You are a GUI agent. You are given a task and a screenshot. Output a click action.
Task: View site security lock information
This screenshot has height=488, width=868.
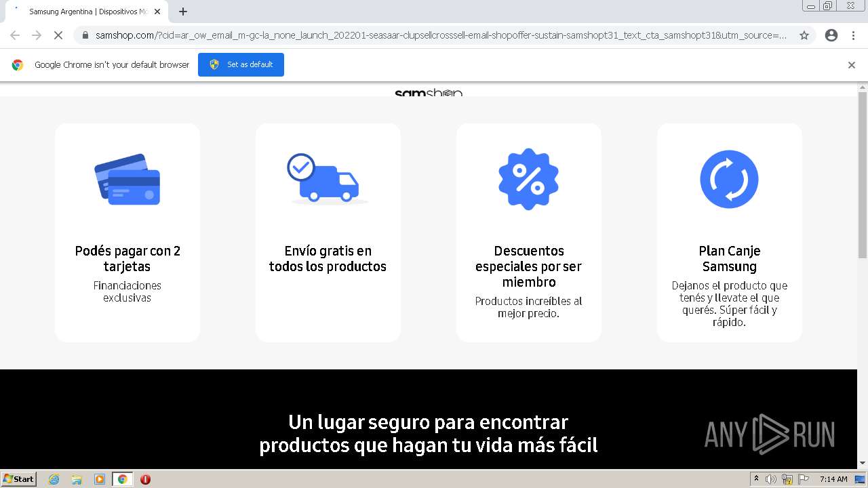click(x=85, y=35)
